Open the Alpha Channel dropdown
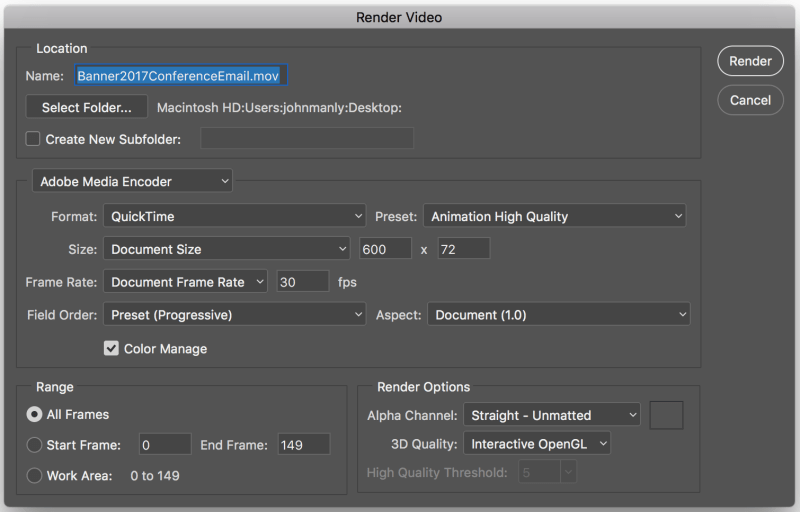800x512 pixels. coord(551,415)
